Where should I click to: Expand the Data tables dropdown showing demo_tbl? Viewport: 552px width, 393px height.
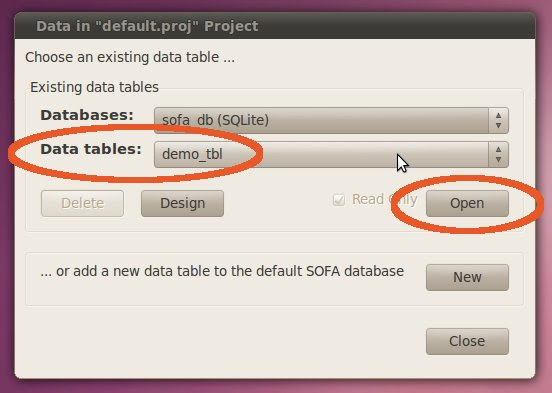[331, 154]
